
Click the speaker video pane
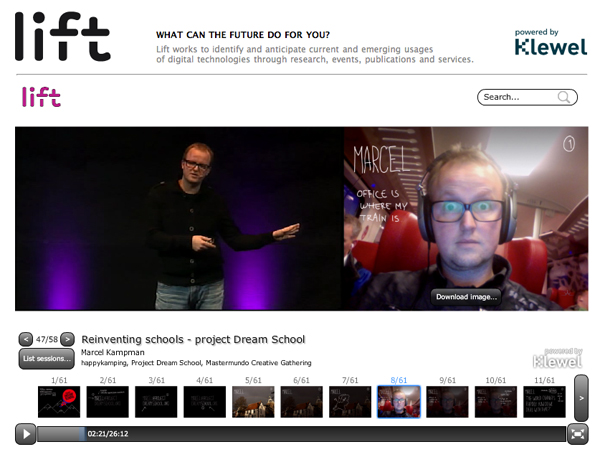(x=179, y=219)
